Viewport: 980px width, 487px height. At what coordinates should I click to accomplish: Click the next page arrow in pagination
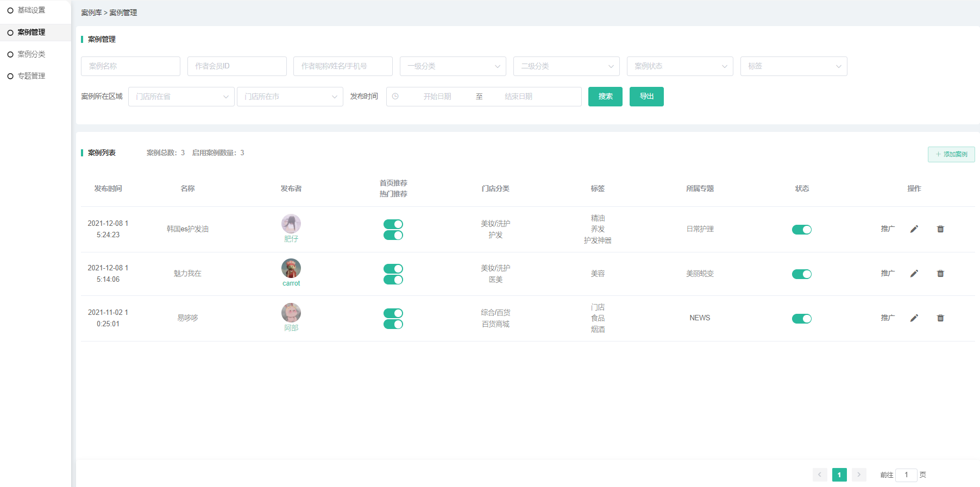tap(859, 475)
